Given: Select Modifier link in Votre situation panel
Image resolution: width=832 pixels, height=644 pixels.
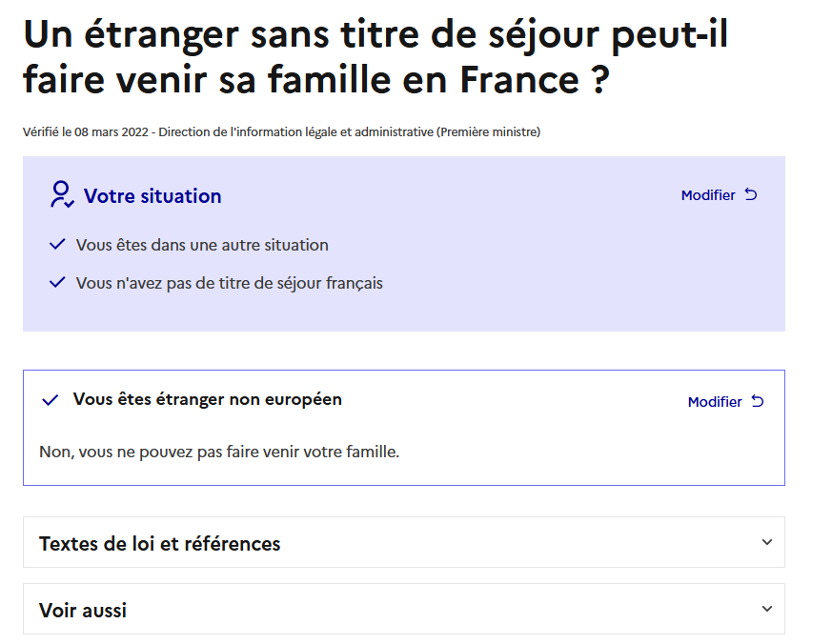Looking at the screenshot, I should [x=708, y=195].
